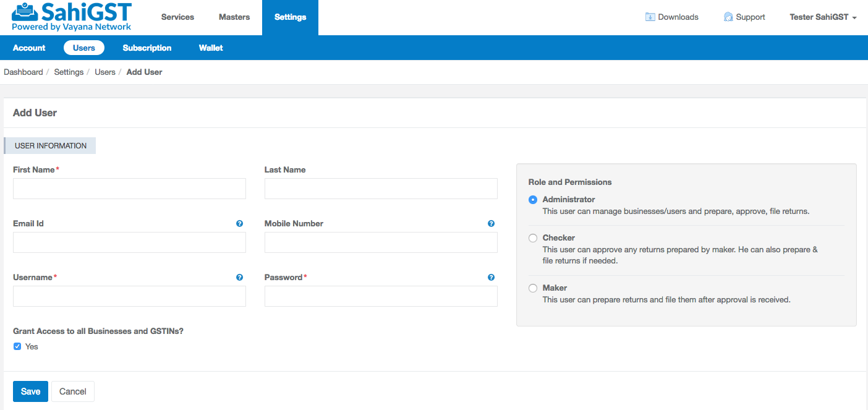Switch to the Account tab

29,48
